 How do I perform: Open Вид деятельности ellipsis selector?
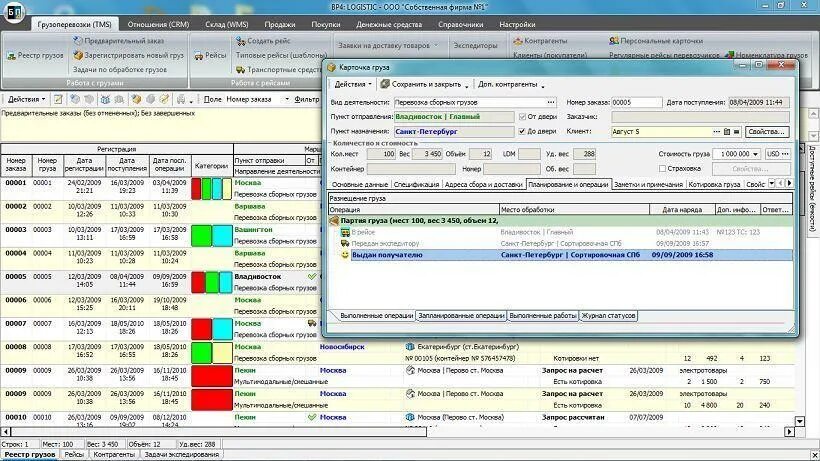tap(551, 102)
